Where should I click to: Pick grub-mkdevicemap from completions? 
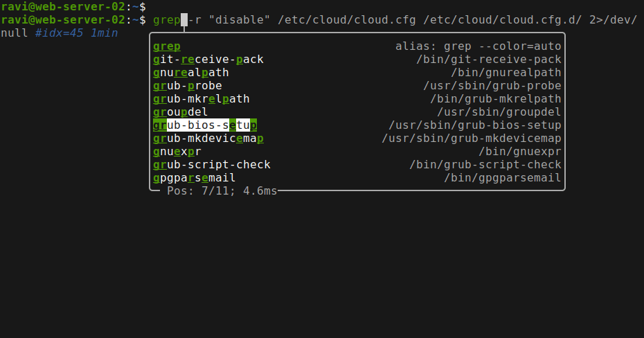pyautogui.click(x=357, y=139)
